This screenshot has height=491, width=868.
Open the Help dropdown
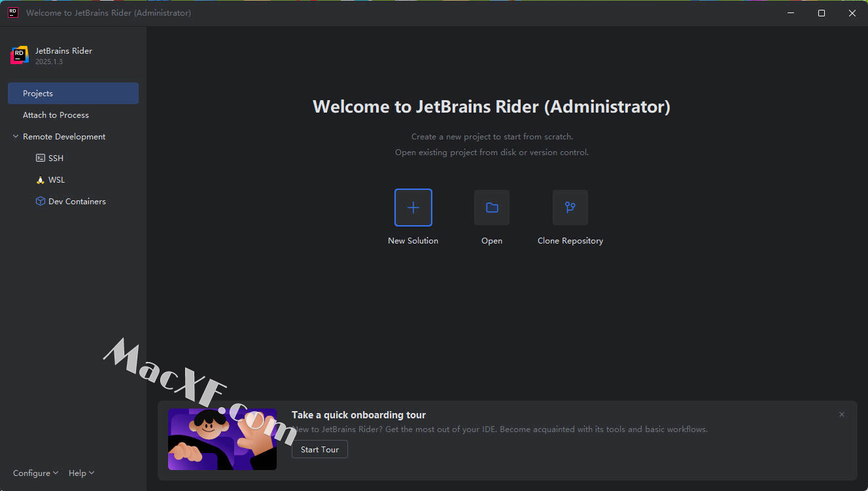(x=82, y=473)
